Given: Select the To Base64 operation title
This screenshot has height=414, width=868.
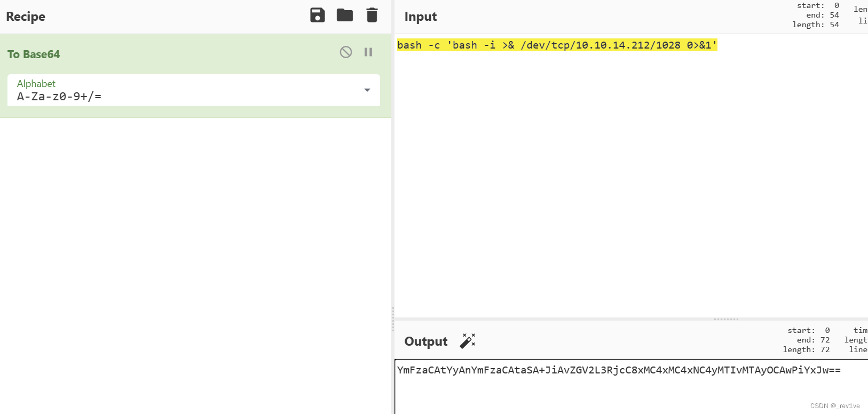Looking at the screenshot, I should [34, 54].
